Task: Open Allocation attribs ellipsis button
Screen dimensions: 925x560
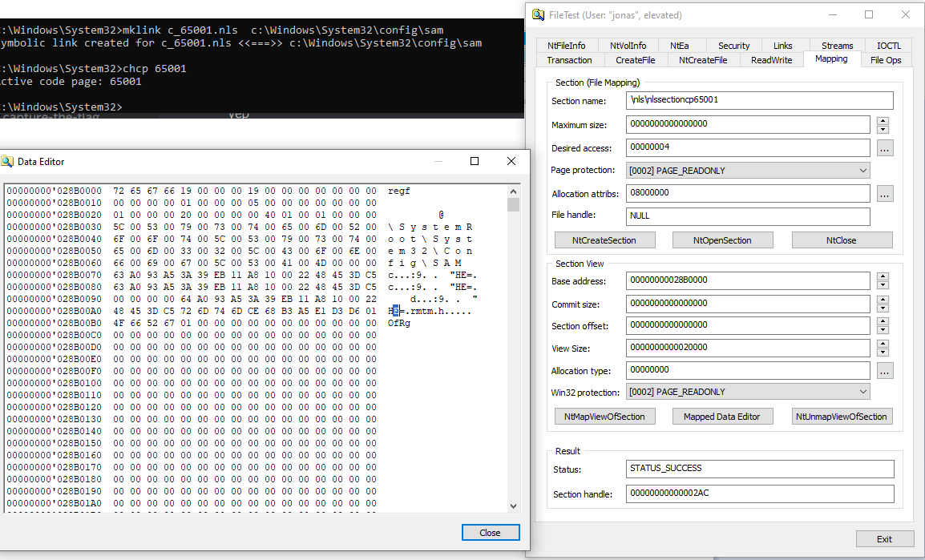Action: [x=884, y=193]
